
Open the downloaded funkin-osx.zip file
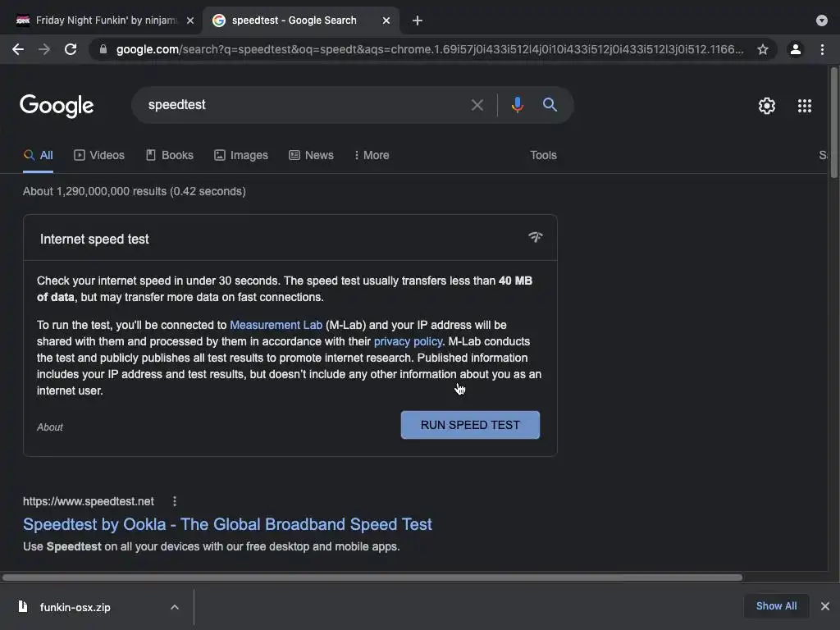75,608
